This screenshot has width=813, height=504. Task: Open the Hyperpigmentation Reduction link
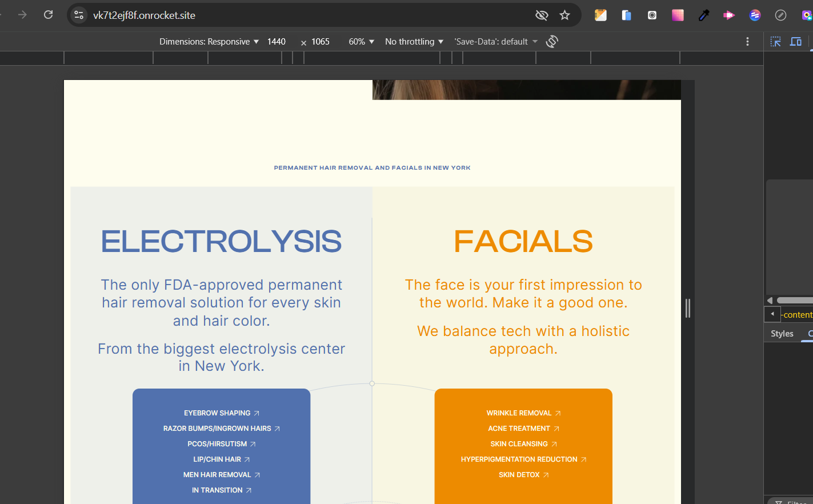point(523,459)
